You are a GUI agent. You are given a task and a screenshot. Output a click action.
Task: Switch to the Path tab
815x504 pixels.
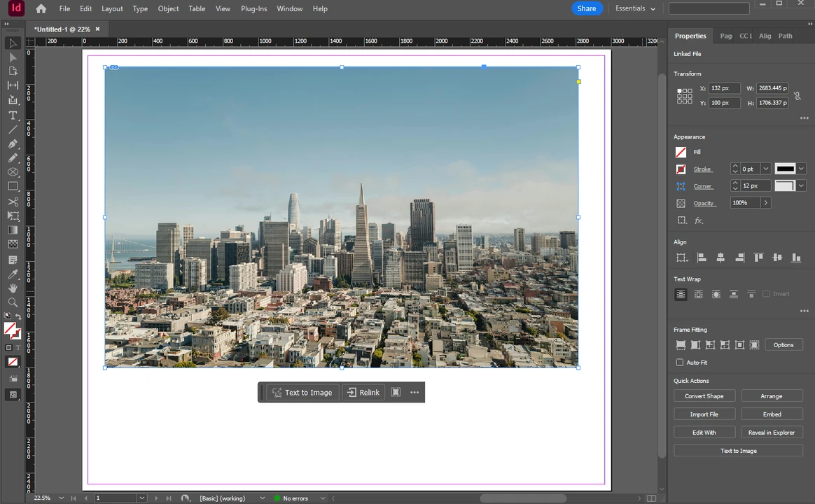[x=785, y=36]
